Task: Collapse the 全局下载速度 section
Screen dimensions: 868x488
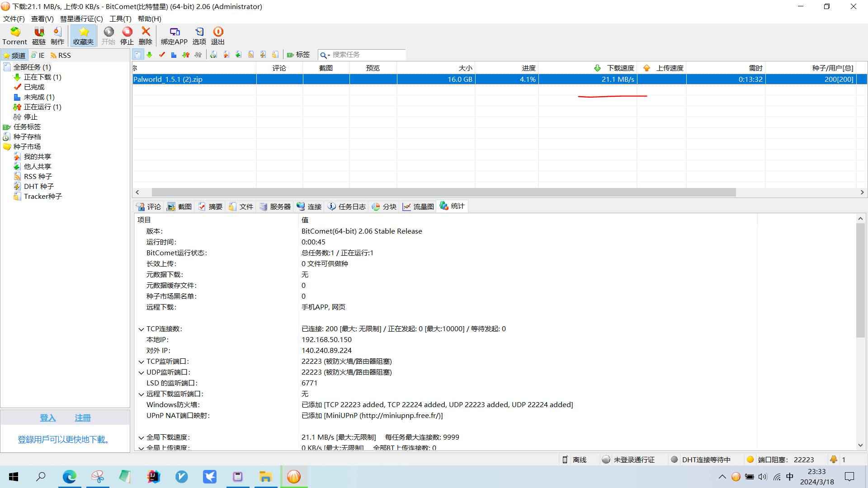Action: (x=142, y=437)
